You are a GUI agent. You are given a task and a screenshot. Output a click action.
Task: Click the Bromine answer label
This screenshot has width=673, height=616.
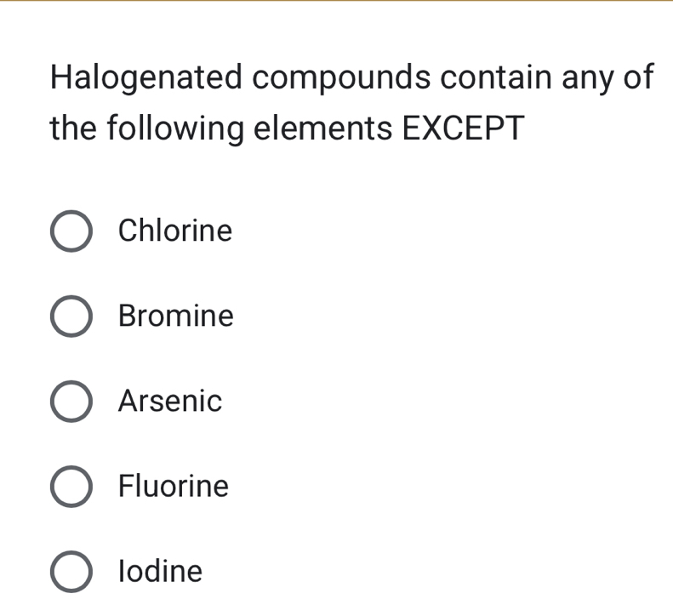176,317
